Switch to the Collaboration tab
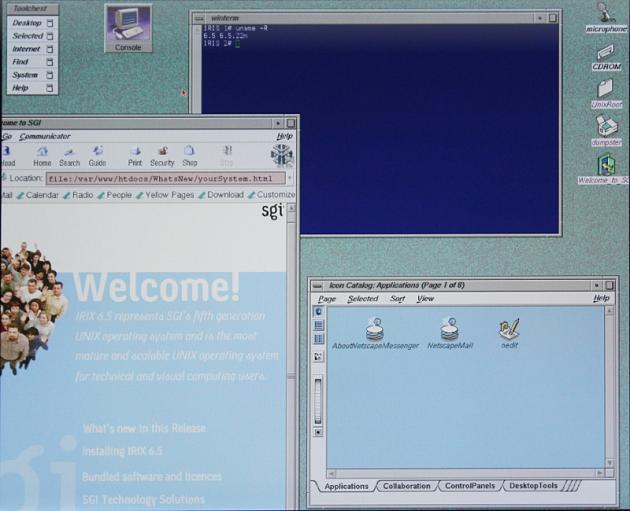Image resolution: width=630 pixels, height=511 pixels. click(407, 486)
